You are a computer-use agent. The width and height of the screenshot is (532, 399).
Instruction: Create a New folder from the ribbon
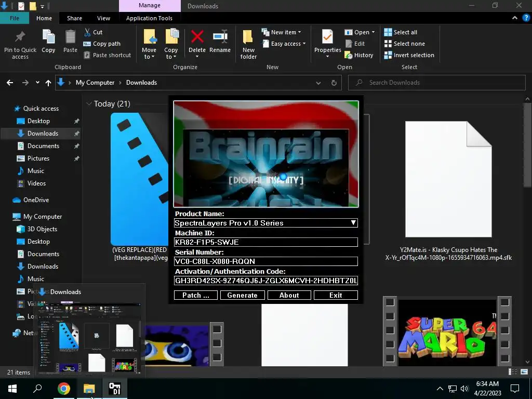(x=248, y=45)
